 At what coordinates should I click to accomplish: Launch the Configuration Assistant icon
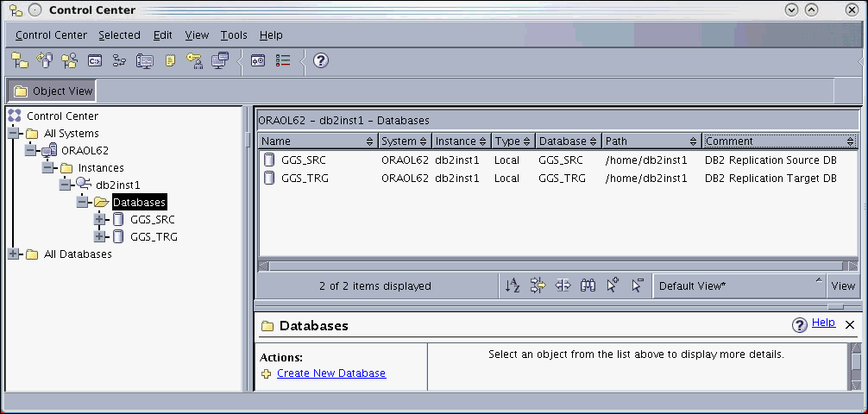[220, 60]
